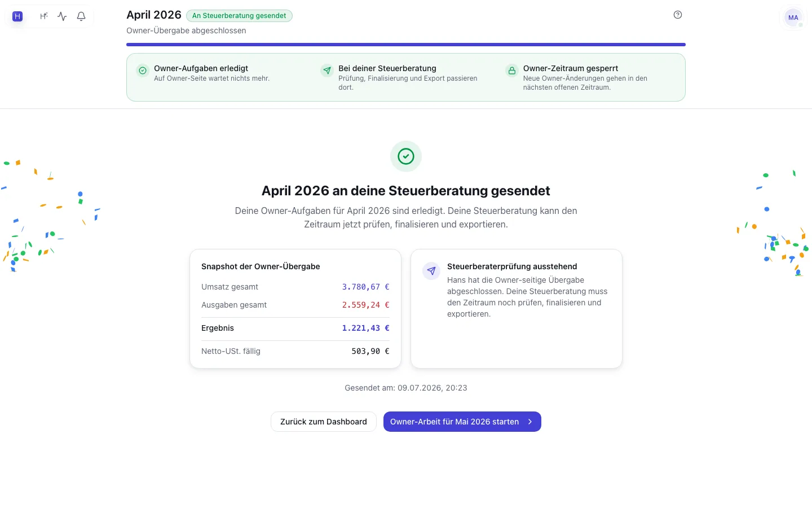Open the activity pulse icon
Image resolution: width=812 pixels, height=508 pixels.
[x=62, y=16]
